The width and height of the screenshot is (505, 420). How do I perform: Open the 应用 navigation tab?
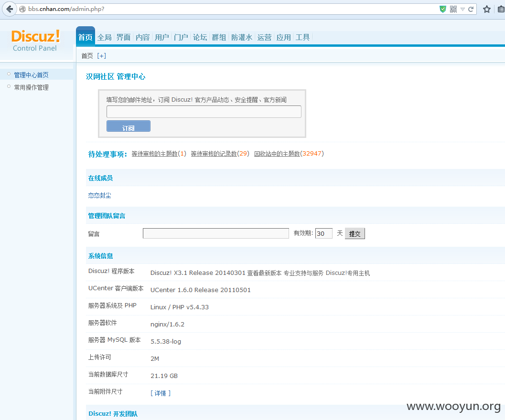click(x=284, y=37)
